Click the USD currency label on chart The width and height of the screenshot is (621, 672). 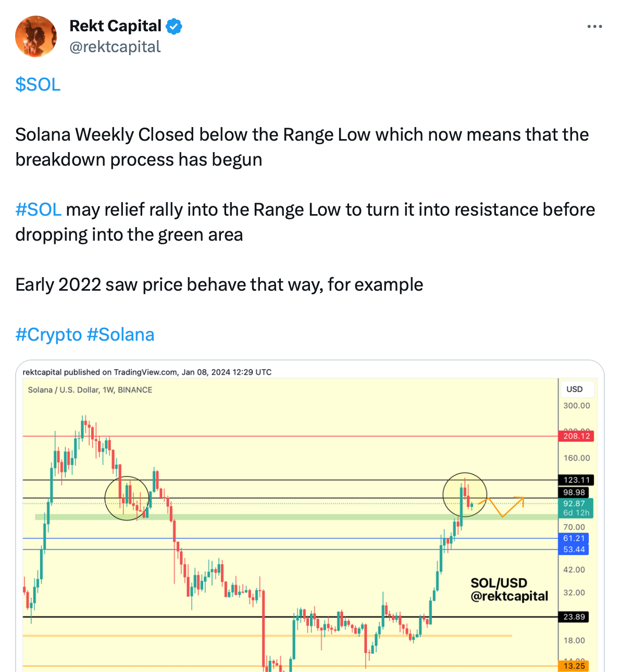click(575, 389)
